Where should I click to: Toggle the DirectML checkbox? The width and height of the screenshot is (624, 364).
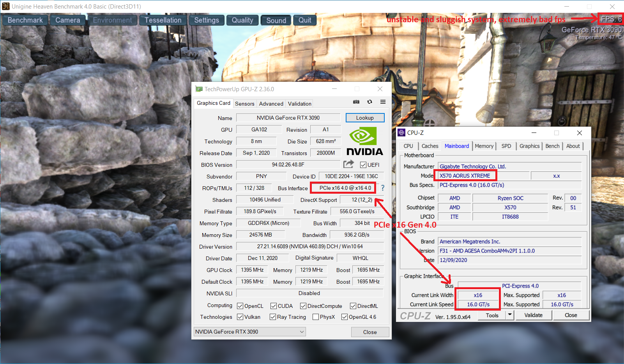tap(353, 306)
